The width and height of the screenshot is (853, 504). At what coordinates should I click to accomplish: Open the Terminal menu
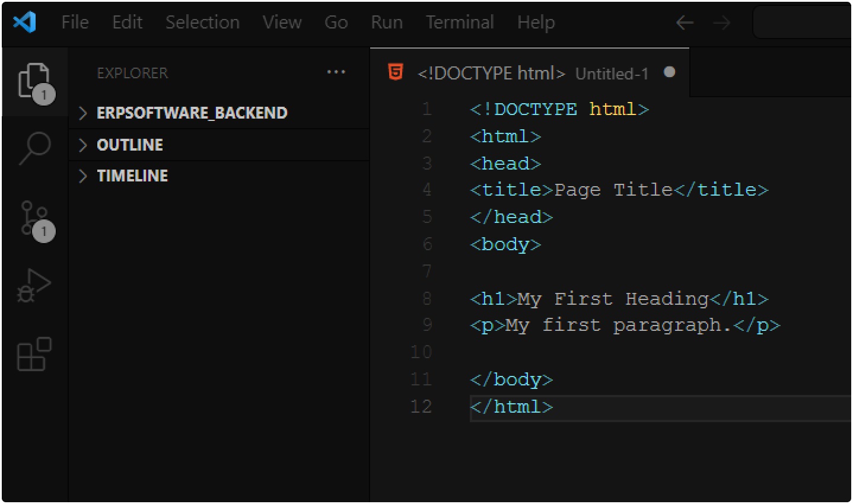[x=460, y=23]
